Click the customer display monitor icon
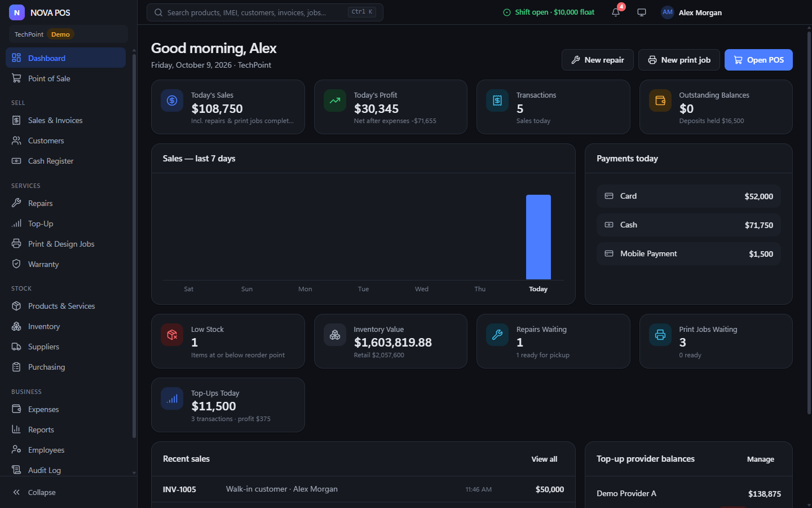Screen dimensions: 812x508 (642, 12)
